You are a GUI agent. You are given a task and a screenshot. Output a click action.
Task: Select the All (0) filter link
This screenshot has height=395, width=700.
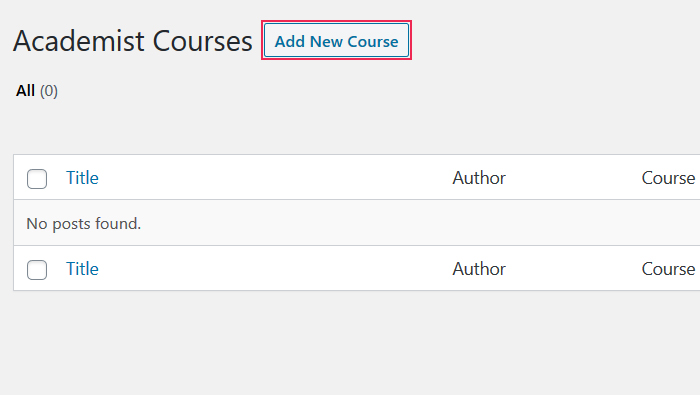click(x=37, y=91)
